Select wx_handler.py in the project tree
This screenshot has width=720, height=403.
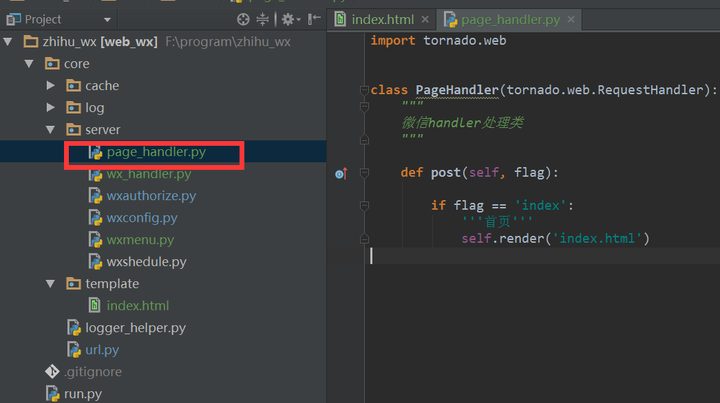[x=149, y=174]
